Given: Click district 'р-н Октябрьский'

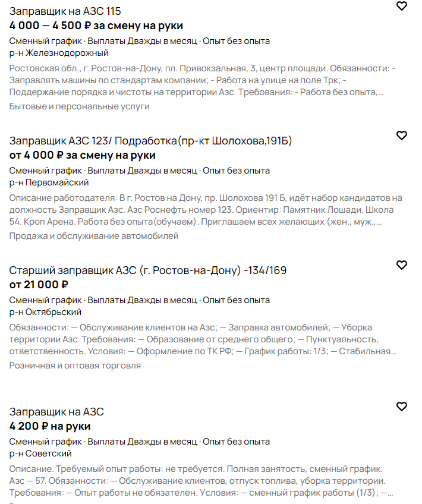Looking at the screenshot, I should (46, 312).
